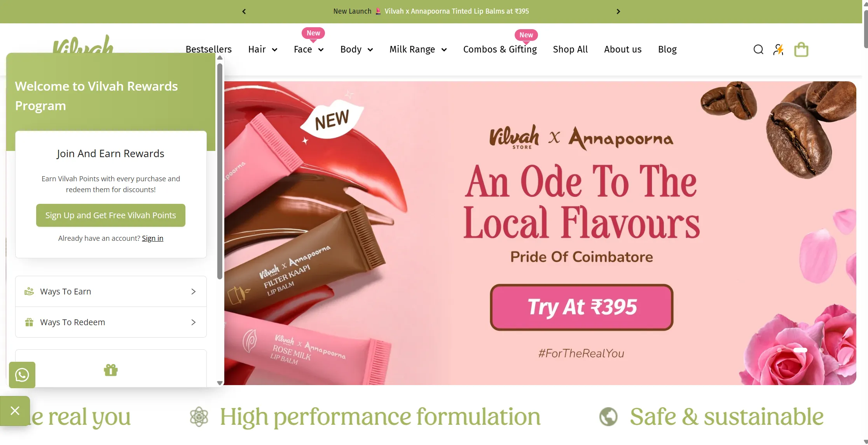Open WhatsApp chat widget

point(22,375)
